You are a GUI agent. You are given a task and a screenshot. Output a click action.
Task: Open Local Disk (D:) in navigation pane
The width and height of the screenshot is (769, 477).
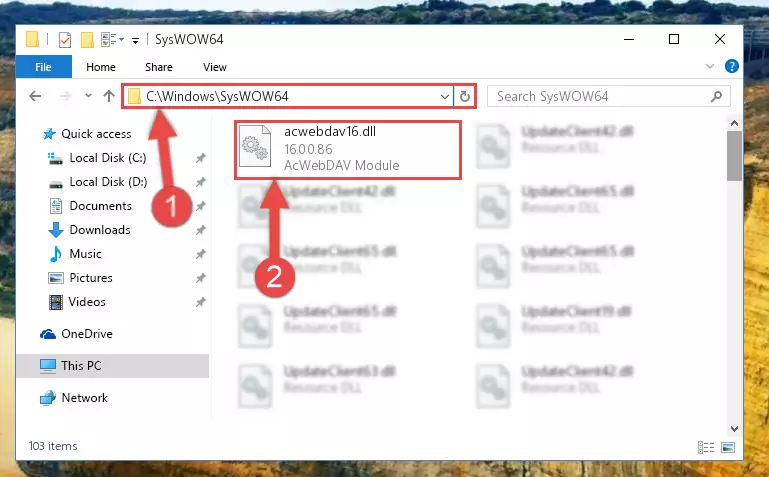click(108, 182)
